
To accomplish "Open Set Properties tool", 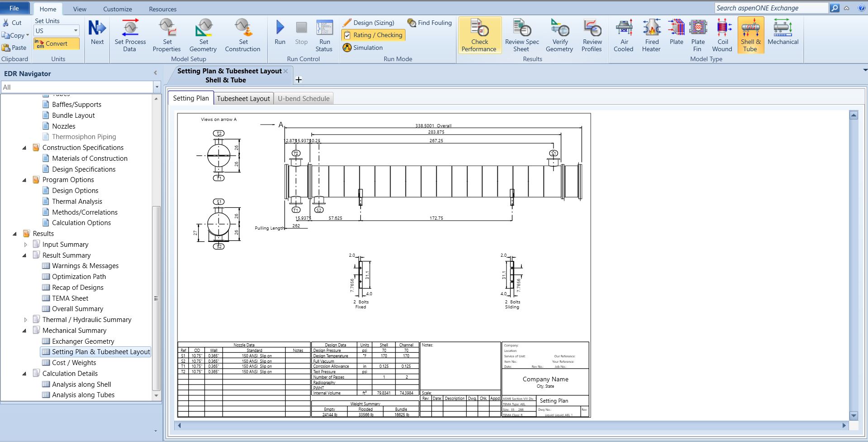I will pyautogui.click(x=167, y=35).
